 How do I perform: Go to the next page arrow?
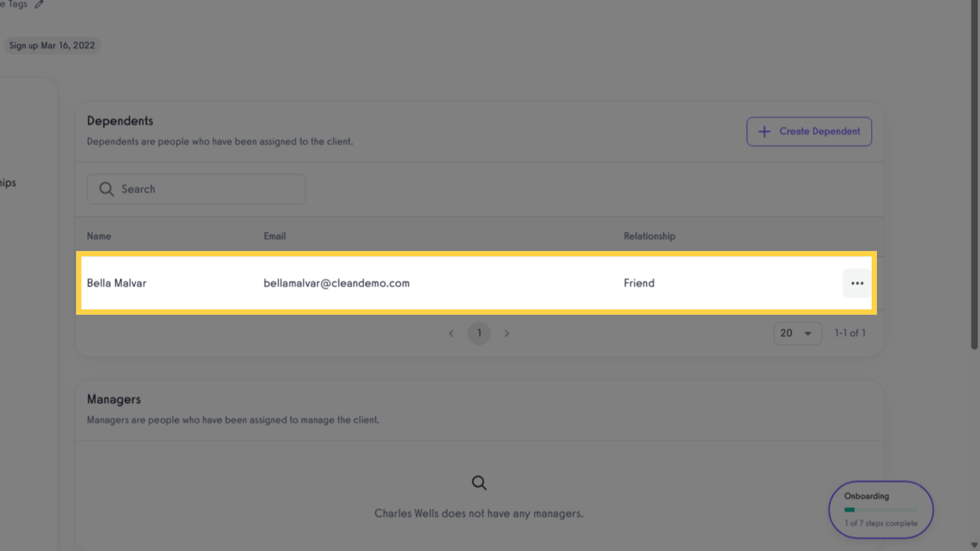[506, 333]
